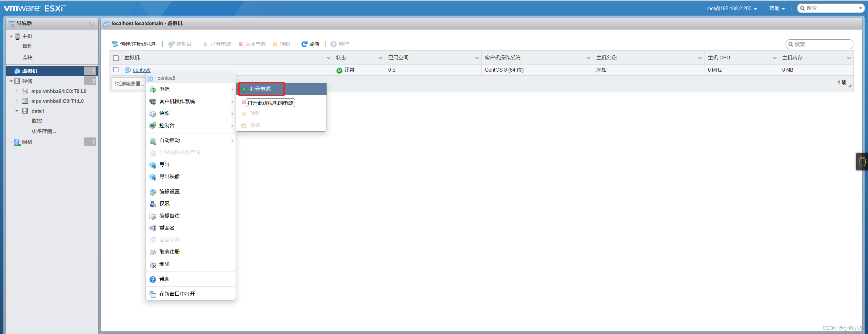The image size is (868, 334).
Task: Focus the top-right global 搜索 field
Action: 831,8
